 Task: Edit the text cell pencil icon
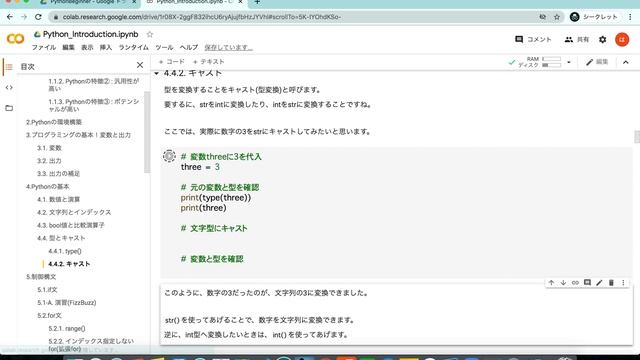coord(599,282)
